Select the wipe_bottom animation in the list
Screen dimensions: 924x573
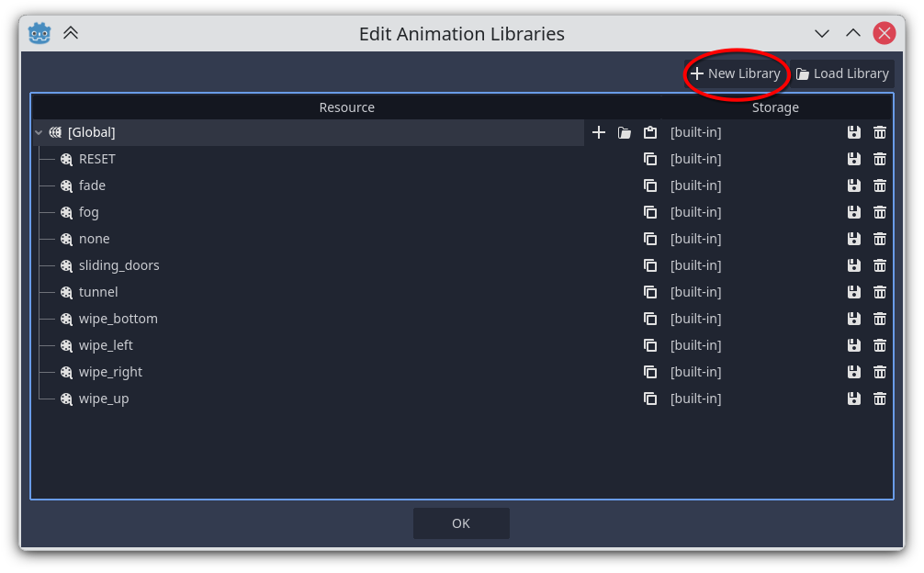(x=118, y=318)
